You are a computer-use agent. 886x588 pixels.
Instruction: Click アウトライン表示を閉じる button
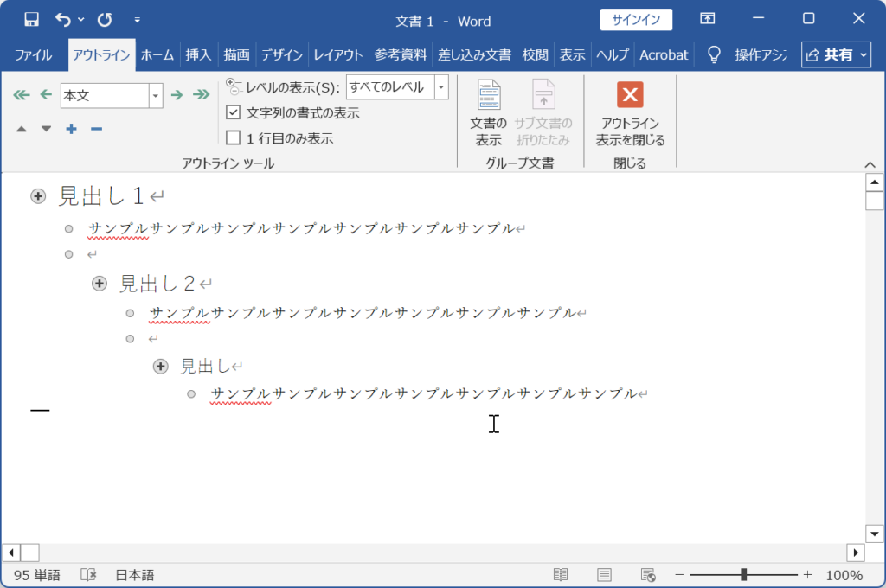[630, 112]
